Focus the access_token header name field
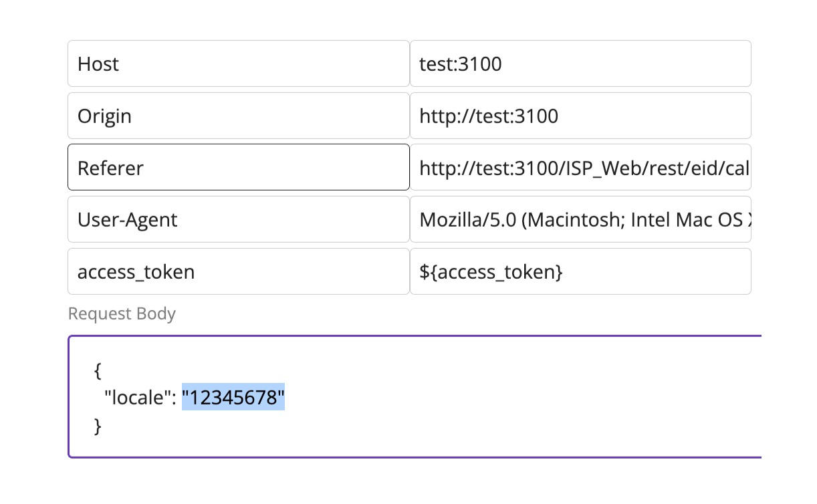 238,272
